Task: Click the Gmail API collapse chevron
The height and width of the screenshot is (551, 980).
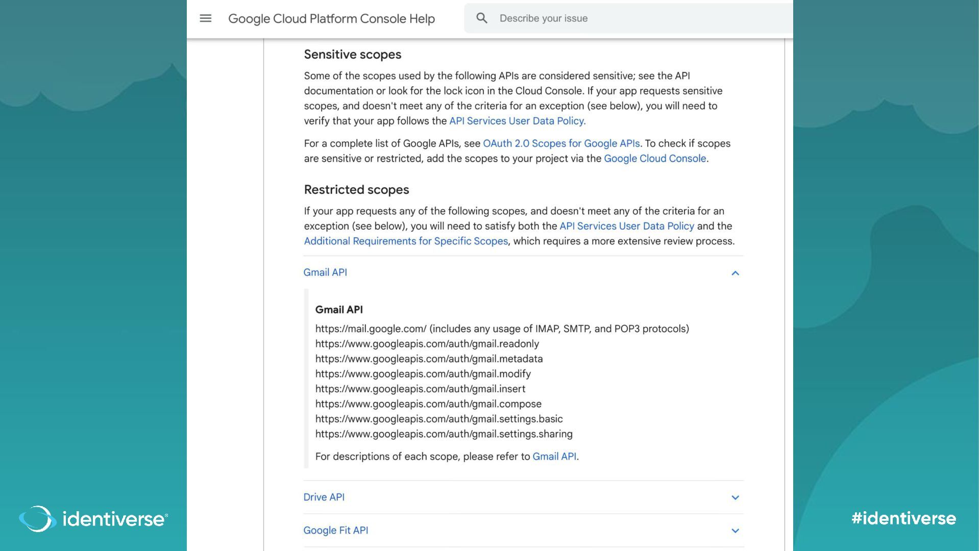Action: pos(735,273)
